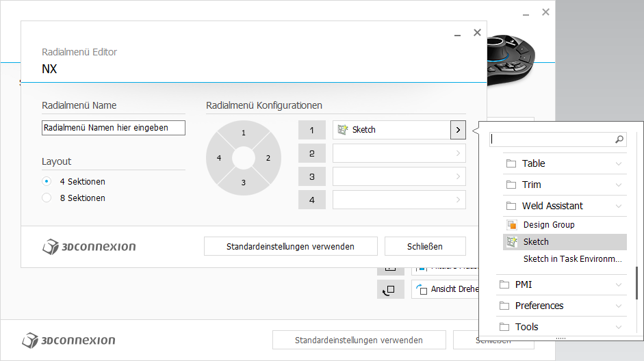Open the arrow next to Sketch in row 1
Image resolution: width=644 pixels, height=361 pixels.
click(458, 130)
